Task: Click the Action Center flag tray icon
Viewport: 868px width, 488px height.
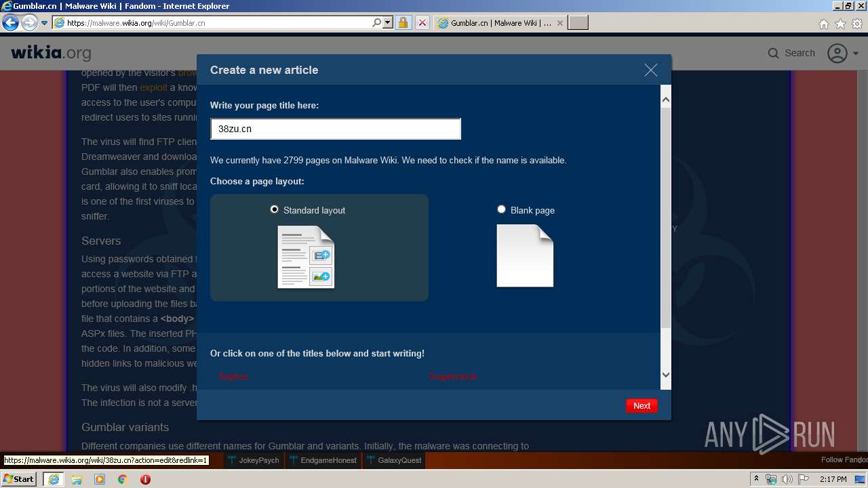Action: [x=802, y=479]
